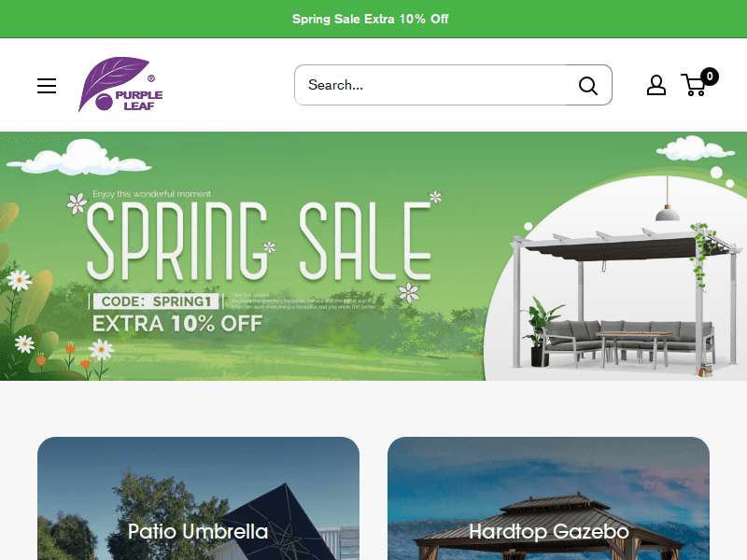Open the user account icon

[656, 85]
